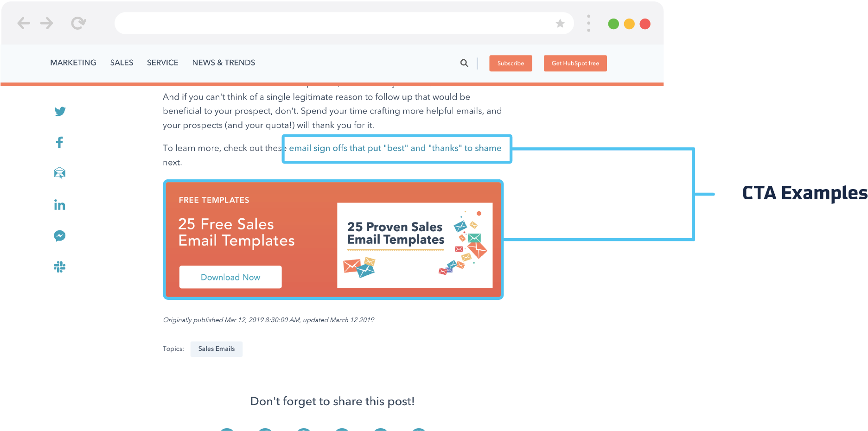Share the post on Twitter
The width and height of the screenshot is (868, 431).
60,111
